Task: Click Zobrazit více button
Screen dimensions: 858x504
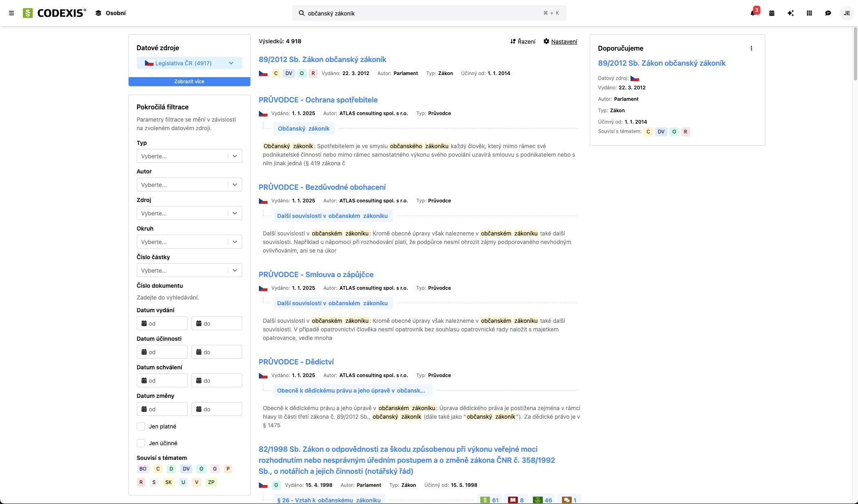Action: 189,82
